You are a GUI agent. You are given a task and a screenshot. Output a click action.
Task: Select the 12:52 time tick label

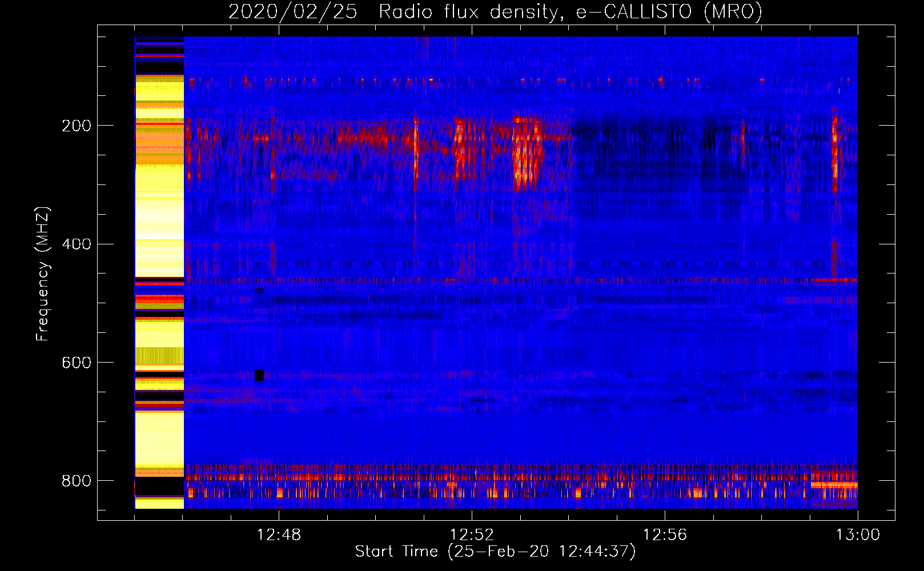[472, 535]
